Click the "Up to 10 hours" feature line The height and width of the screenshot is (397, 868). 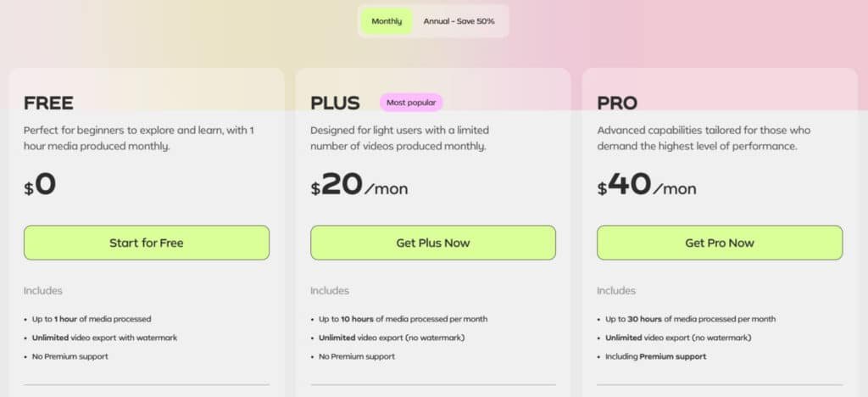[x=403, y=319]
